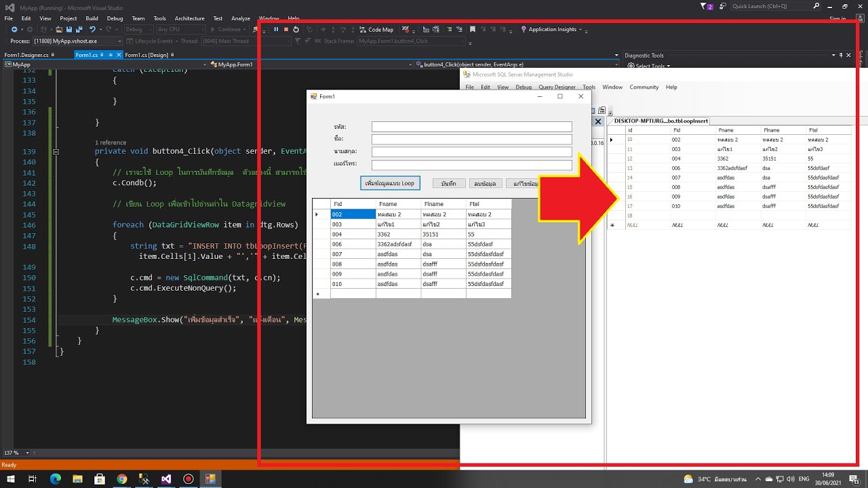Click the Undo arrow icon
Screen dimensions: 868x488
coord(92,29)
